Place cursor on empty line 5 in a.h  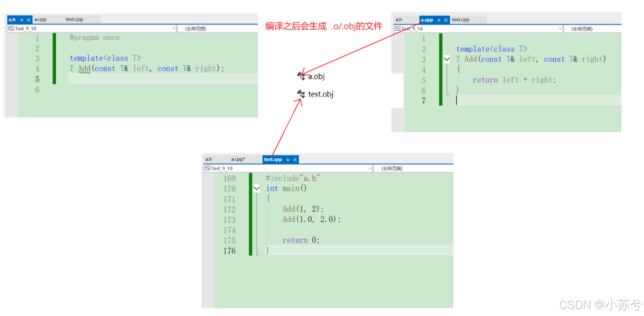[x=163, y=79]
